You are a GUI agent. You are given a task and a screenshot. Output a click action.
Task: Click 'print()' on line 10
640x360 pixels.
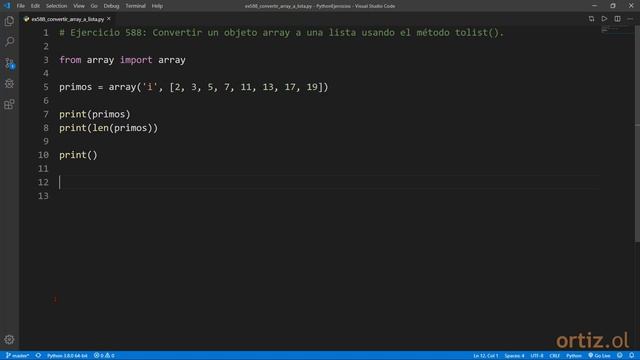(78, 155)
